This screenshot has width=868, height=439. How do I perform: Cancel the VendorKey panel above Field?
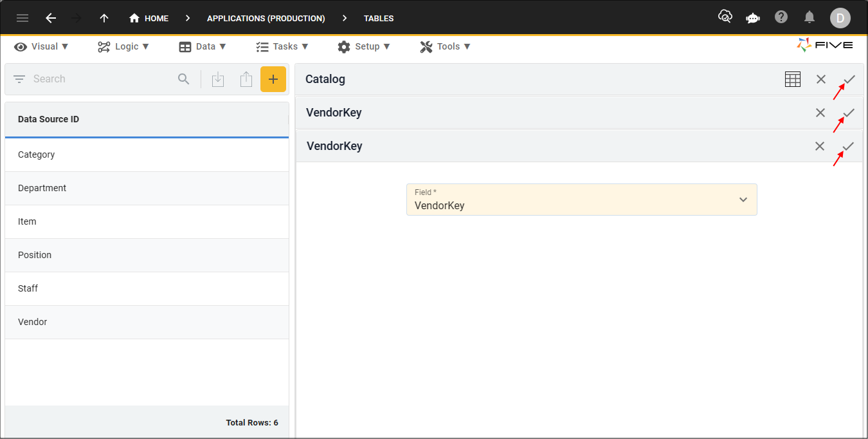[820, 146]
